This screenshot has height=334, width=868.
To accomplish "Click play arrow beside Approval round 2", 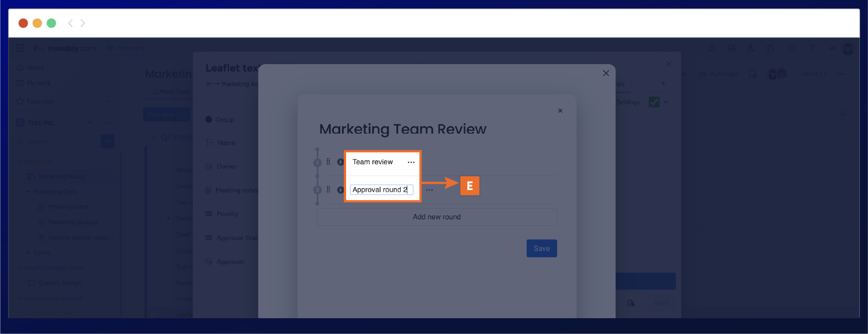I will click(341, 190).
